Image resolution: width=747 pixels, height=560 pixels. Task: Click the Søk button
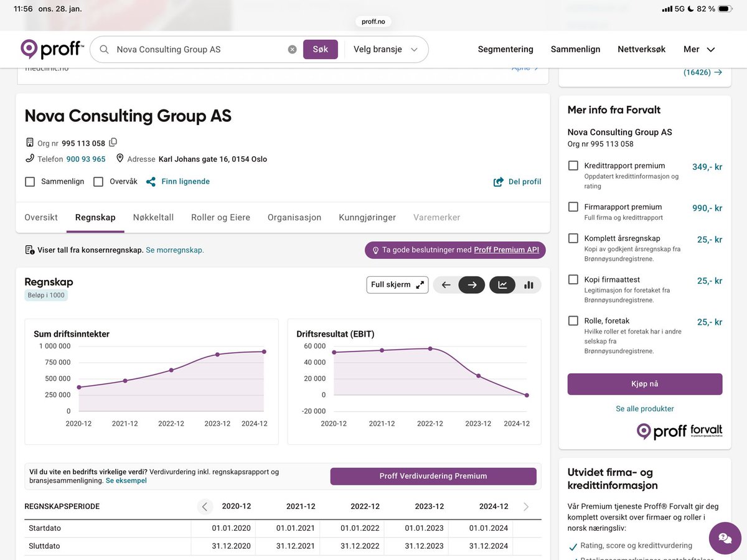click(321, 49)
